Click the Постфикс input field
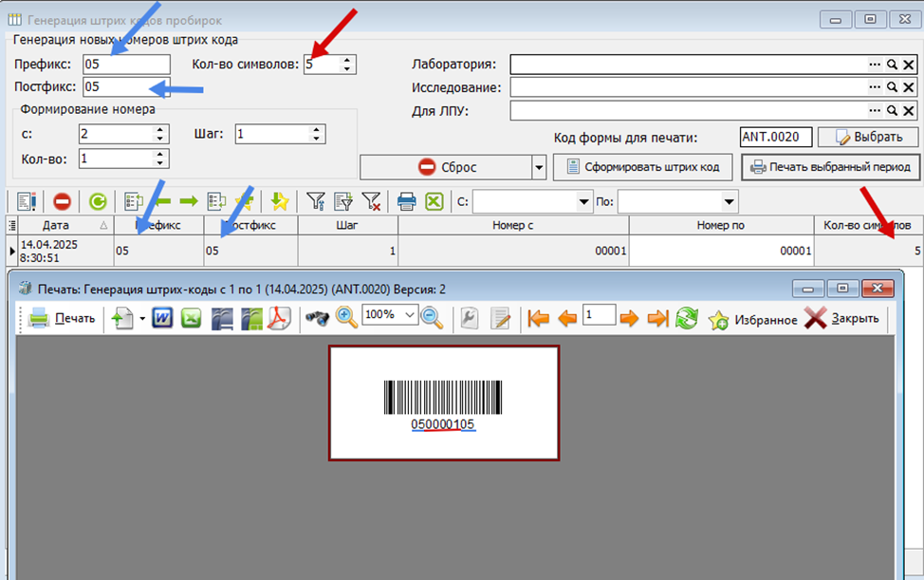Viewport: 924px width, 580px height. click(x=127, y=87)
